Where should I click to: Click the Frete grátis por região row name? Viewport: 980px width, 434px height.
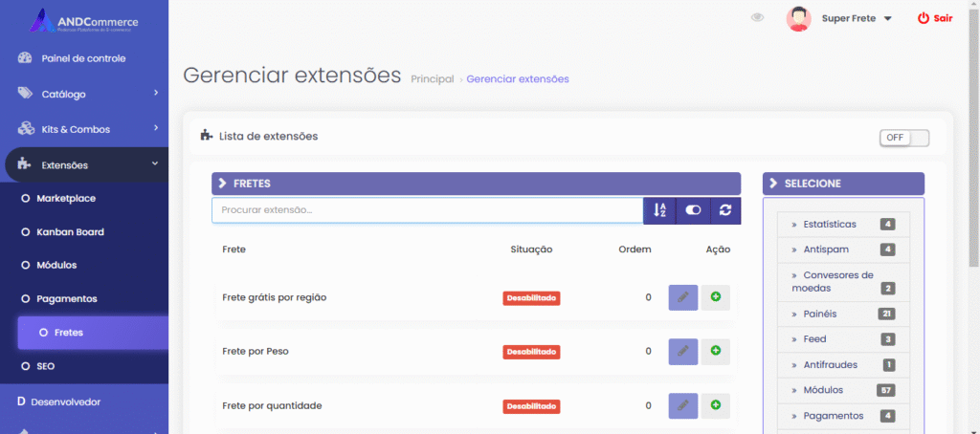pyautogui.click(x=274, y=297)
